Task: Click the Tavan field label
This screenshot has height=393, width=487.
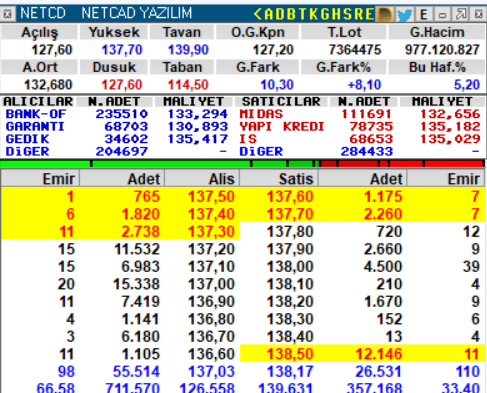Action: (x=182, y=32)
